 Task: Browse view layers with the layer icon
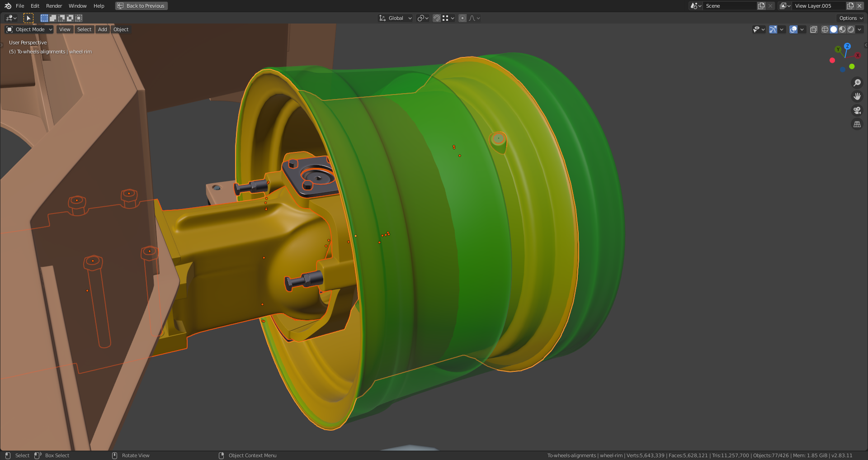tap(785, 6)
